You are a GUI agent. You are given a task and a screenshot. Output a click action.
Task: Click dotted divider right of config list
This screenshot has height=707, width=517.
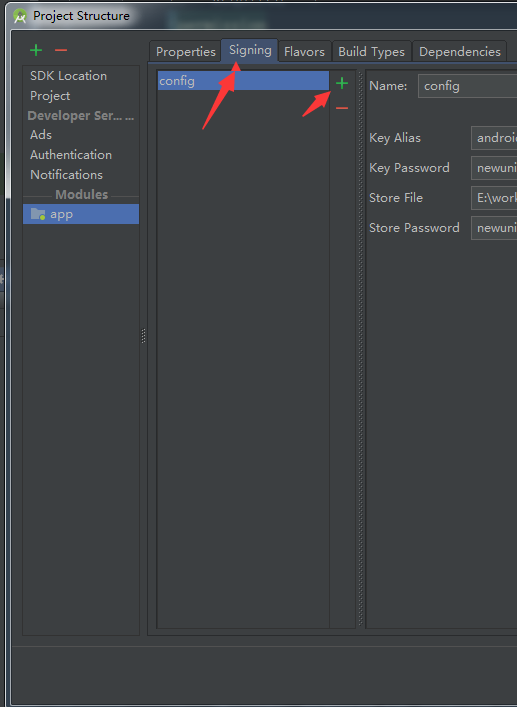point(361,348)
